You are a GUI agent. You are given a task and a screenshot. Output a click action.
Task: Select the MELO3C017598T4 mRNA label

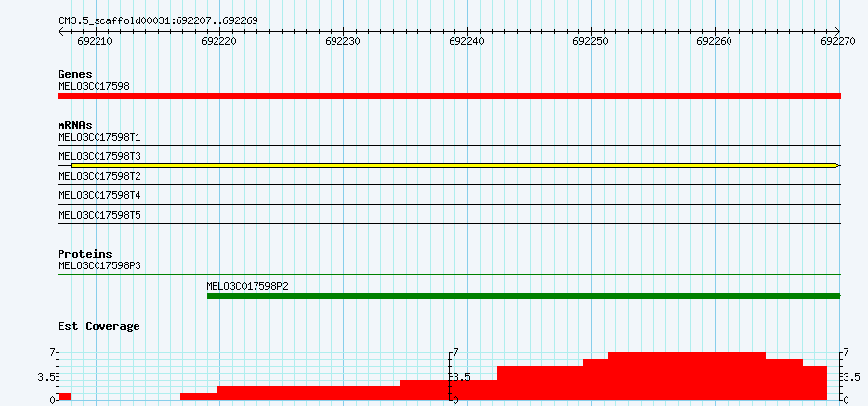99,195
